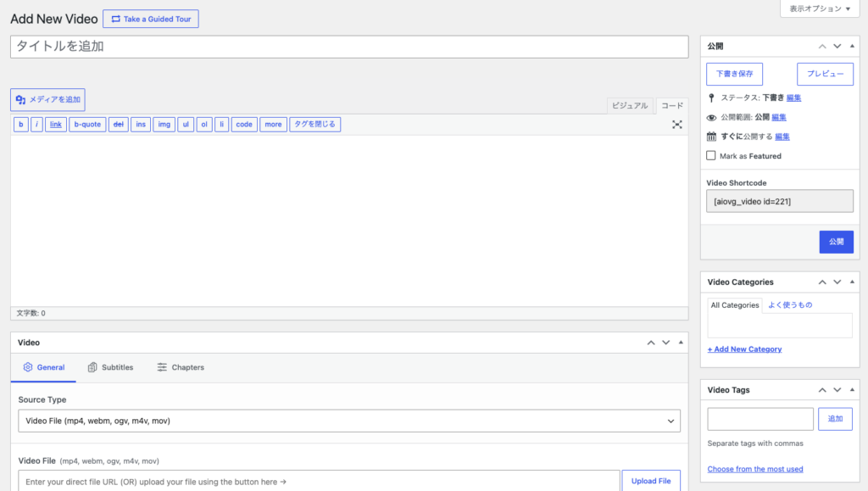Click Take a Guided Tour
This screenshot has height=491, width=868.
(x=151, y=19)
